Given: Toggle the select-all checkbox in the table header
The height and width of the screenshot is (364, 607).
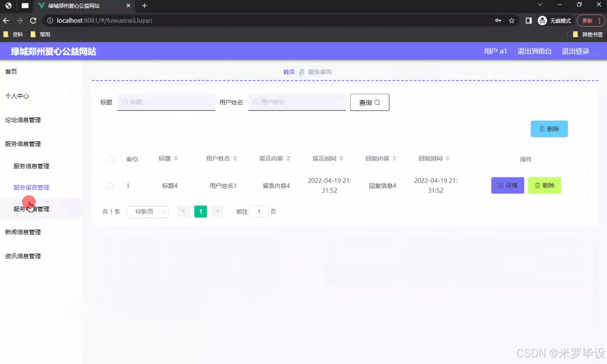Looking at the screenshot, I should click(111, 159).
